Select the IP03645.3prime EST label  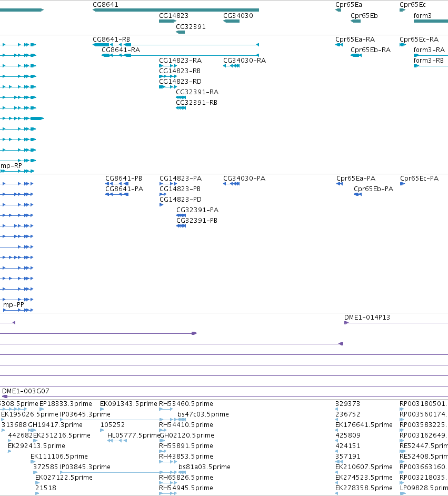pyautogui.click(x=85, y=414)
